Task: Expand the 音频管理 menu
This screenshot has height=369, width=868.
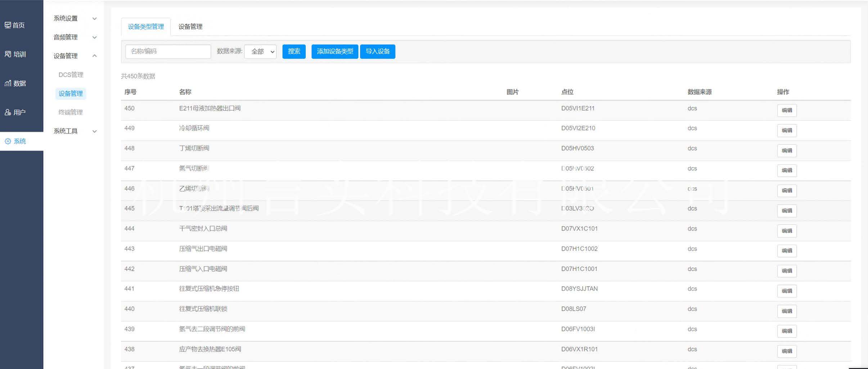Action: [75, 37]
